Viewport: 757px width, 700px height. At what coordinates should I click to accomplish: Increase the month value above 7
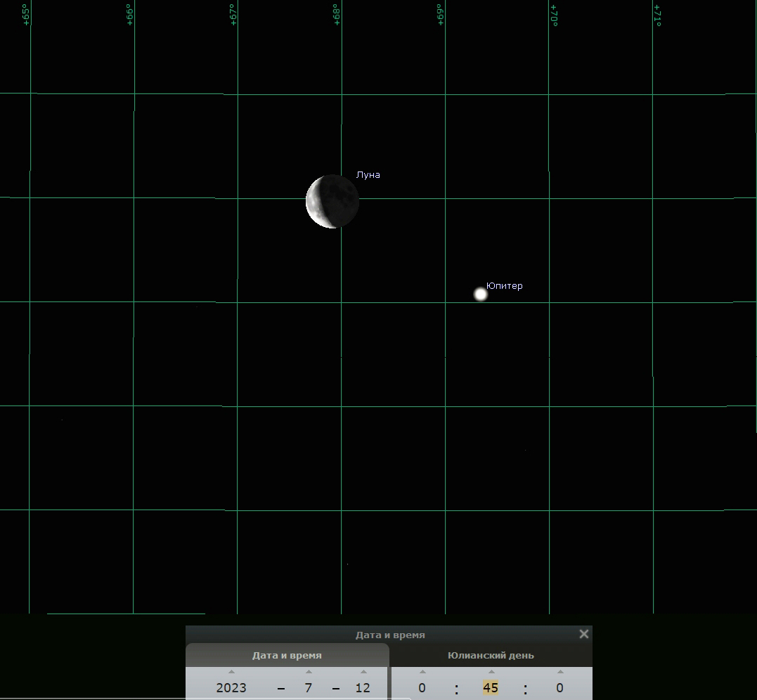click(x=309, y=671)
